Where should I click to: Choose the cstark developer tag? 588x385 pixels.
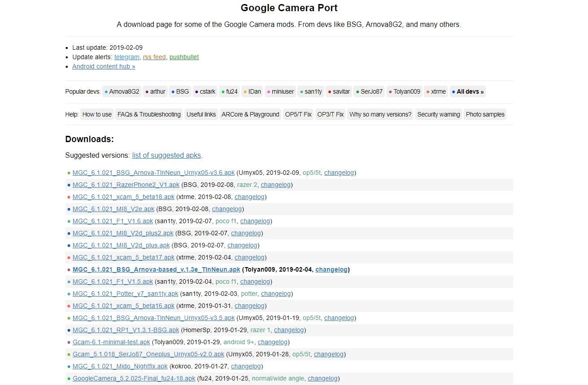[205, 91]
